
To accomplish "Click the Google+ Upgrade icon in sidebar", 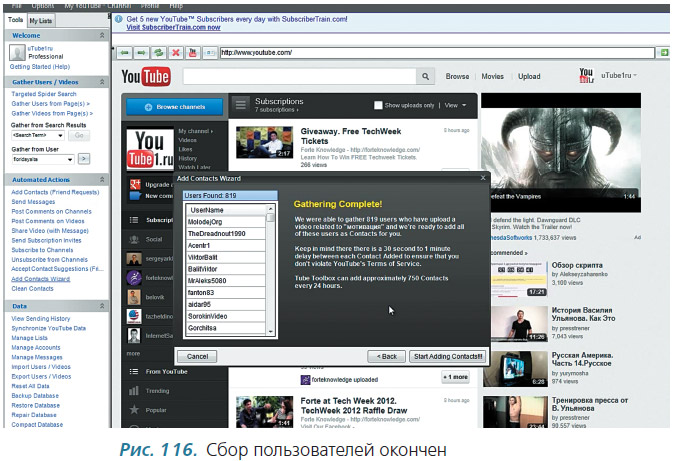I will [x=135, y=185].
